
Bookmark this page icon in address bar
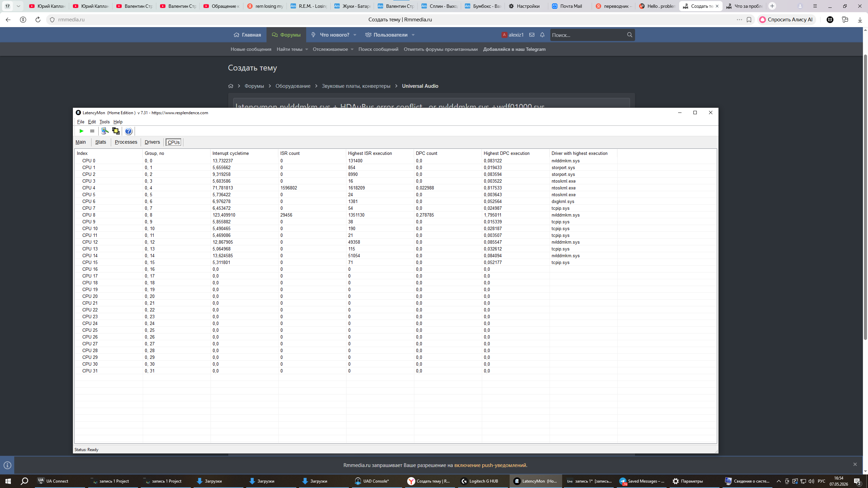pyautogui.click(x=749, y=20)
